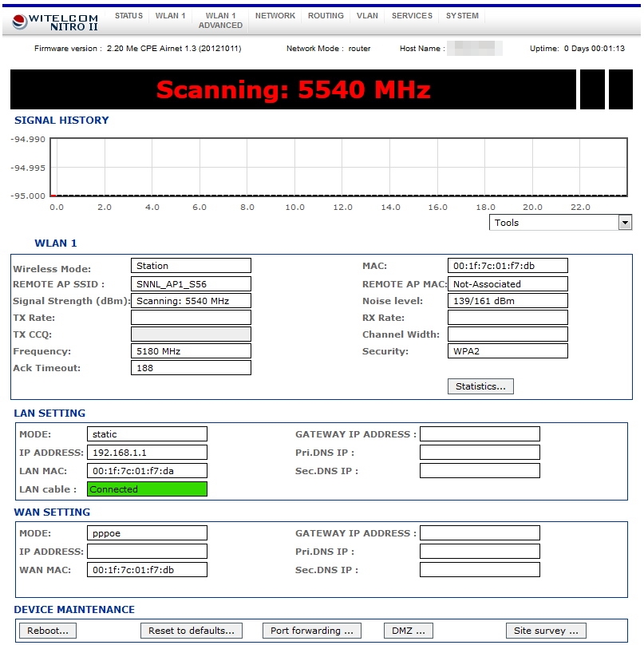Click the WAN MODE field showing pppoe
644x645 pixels.
click(147, 533)
